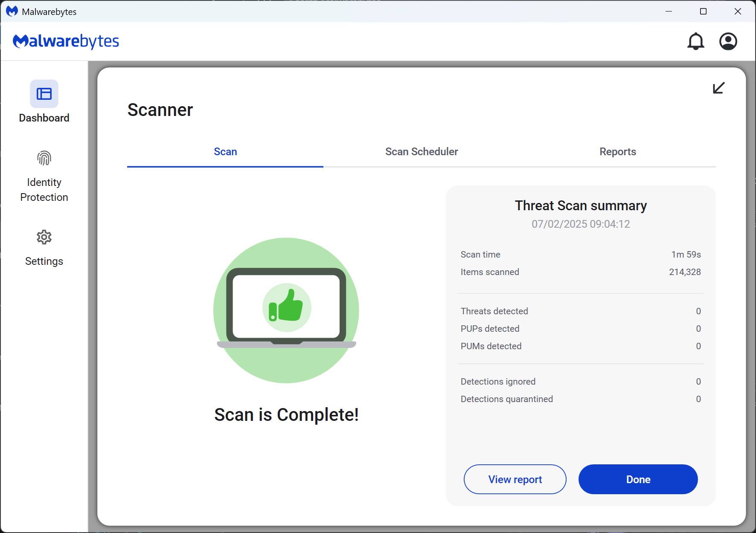This screenshot has height=533, width=756.
Task: Click the View report button
Action: pos(515,479)
